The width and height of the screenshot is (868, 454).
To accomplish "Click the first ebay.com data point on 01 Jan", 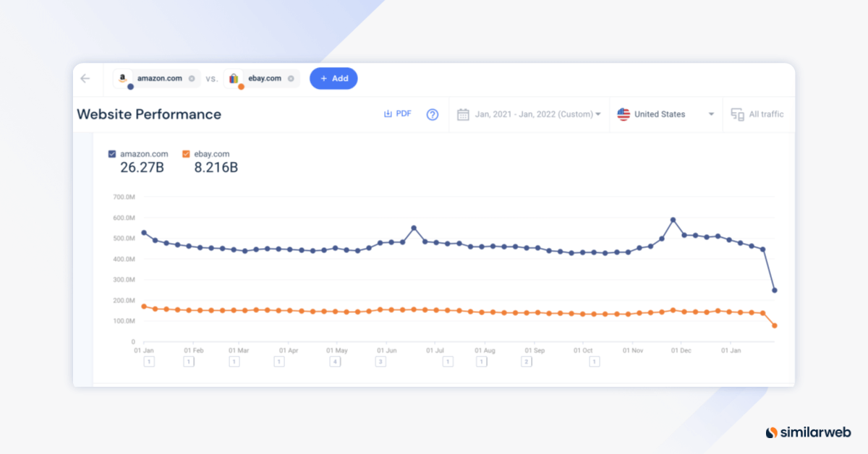I will tap(144, 307).
